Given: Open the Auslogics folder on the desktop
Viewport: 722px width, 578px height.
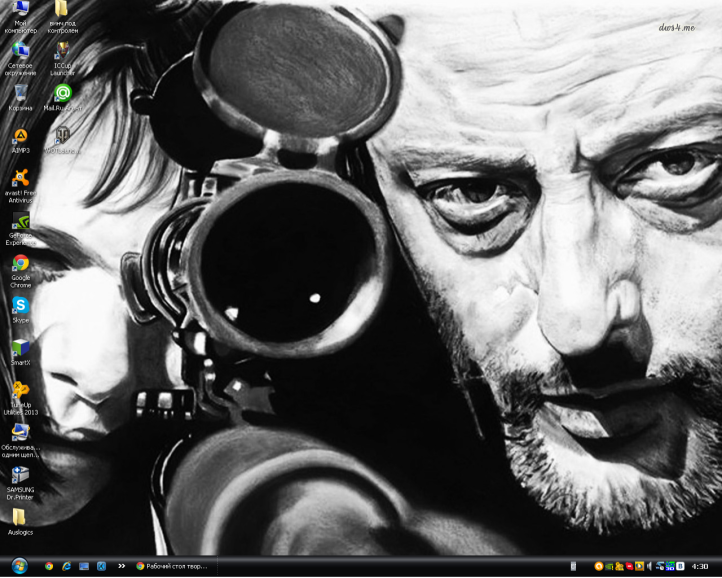Looking at the screenshot, I should (20, 522).
